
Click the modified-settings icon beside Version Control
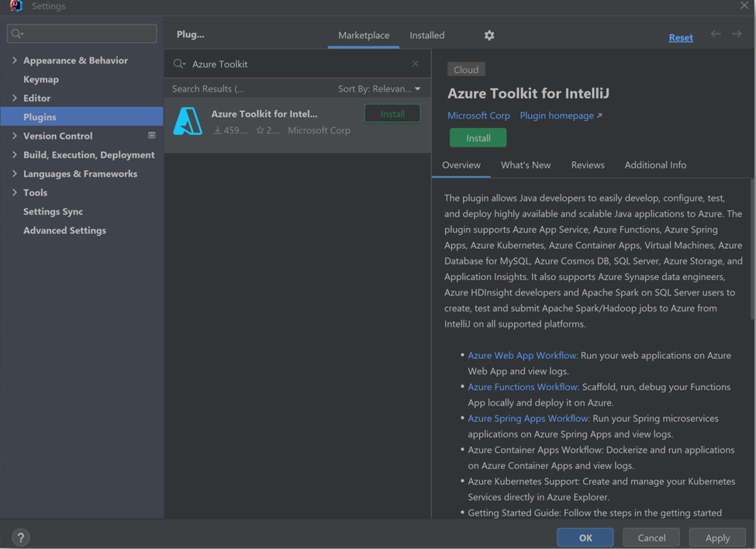point(151,135)
